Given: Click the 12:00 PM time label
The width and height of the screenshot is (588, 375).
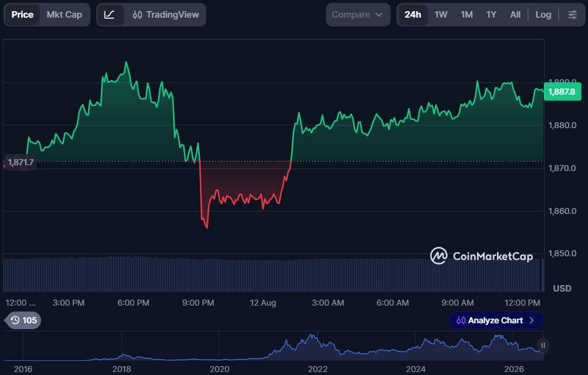Looking at the screenshot, I should pyautogui.click(x=522, y=303).
